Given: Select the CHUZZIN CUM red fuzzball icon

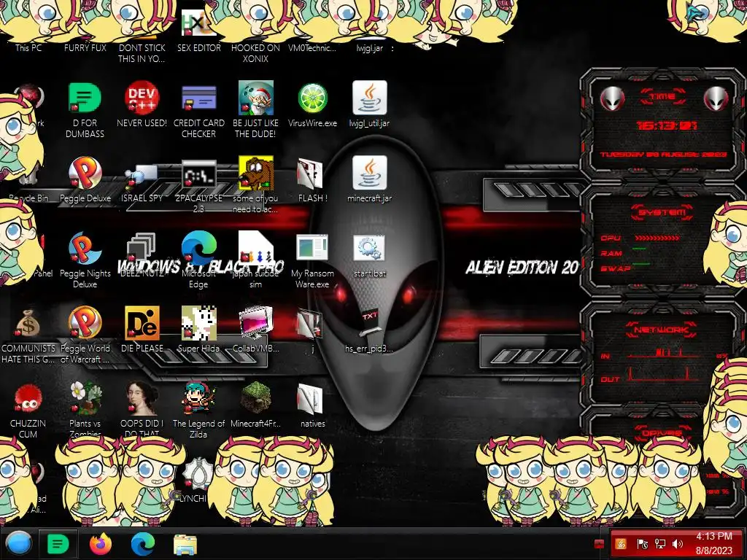Looking at the screenshot, I should pyautogui.click(x=28, y=399).
